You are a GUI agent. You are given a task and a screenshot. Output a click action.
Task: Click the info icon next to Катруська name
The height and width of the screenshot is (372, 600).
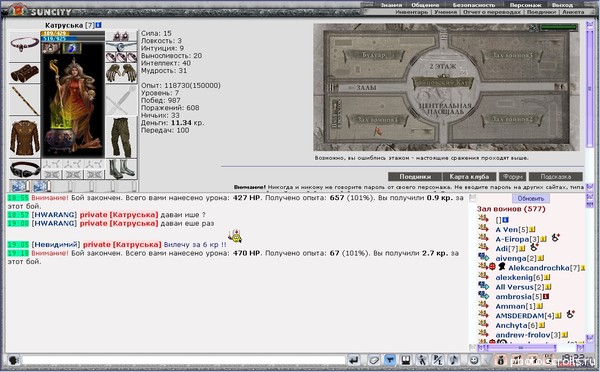[x=99, y=25]
